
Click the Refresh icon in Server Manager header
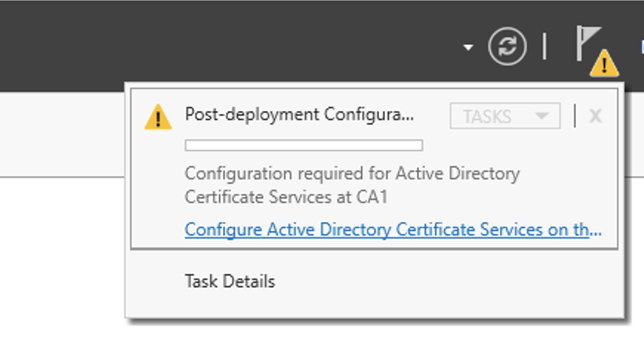coord(507,46)
